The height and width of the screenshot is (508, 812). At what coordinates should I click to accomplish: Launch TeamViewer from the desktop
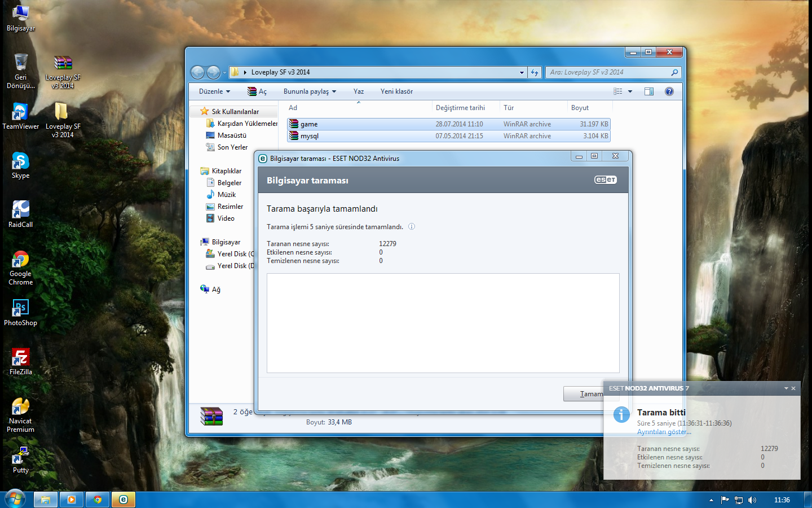click(x=21, y=116)
